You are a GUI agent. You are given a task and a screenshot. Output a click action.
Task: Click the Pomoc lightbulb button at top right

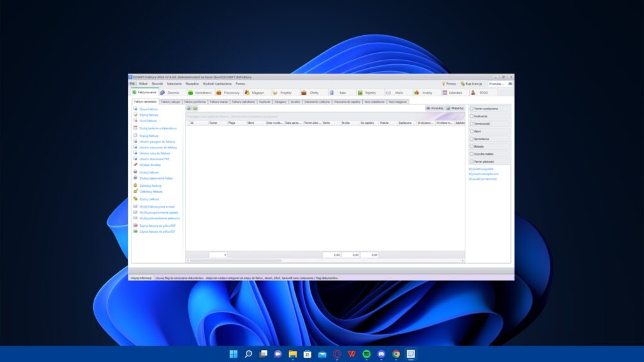point(449,84)
